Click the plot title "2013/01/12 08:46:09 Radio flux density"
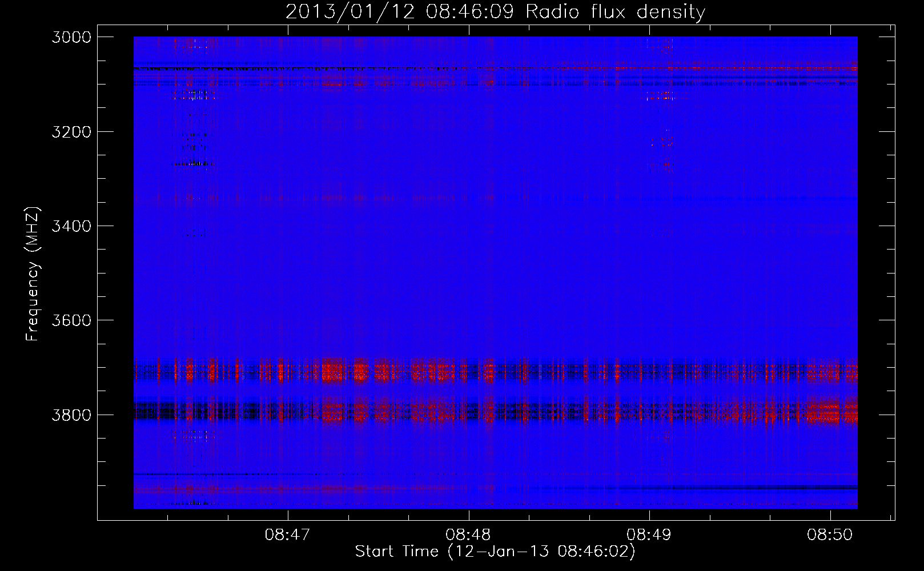This screenshot has width=924, height=571. (495, 11)
